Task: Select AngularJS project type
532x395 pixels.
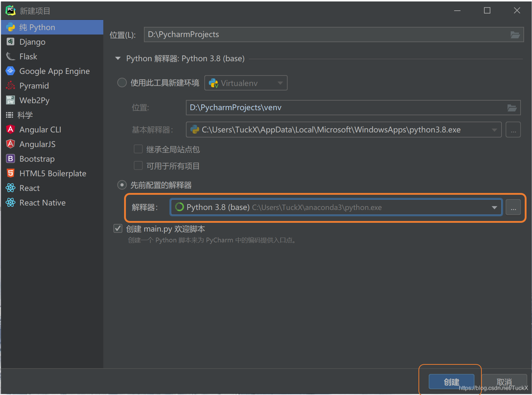Action: click(x=52, y=144)
